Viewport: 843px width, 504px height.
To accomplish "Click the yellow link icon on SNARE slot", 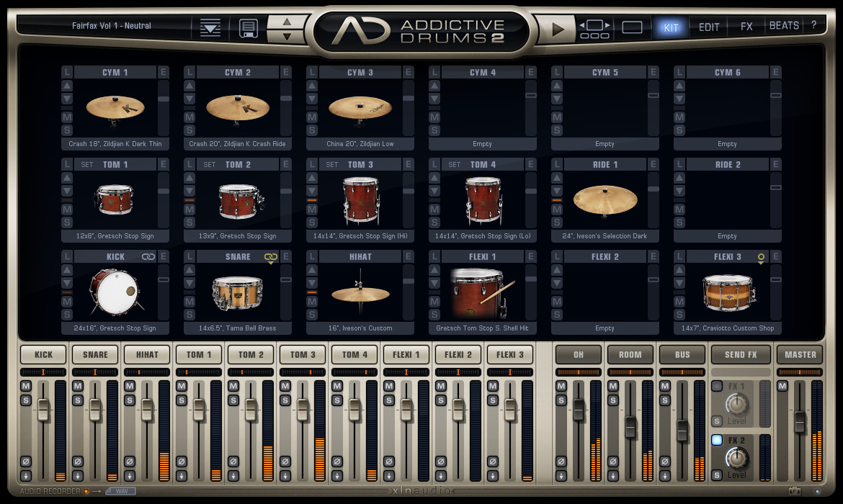I will (x=271, y=258).
